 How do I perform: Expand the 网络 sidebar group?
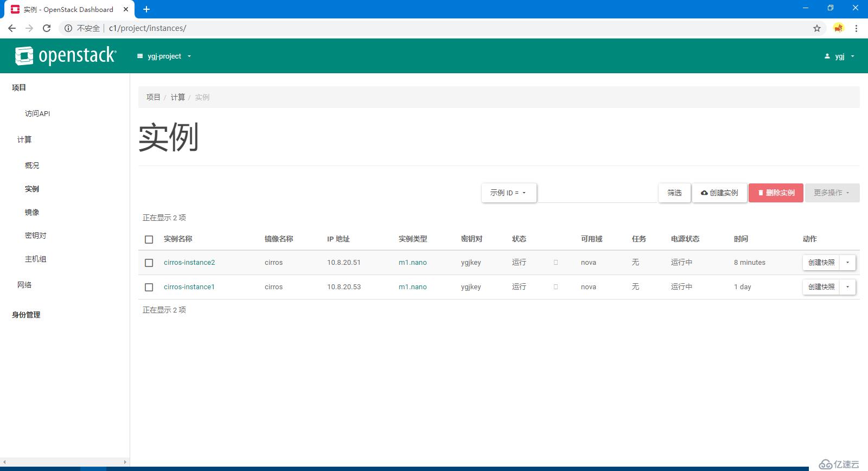click(24, 285)
